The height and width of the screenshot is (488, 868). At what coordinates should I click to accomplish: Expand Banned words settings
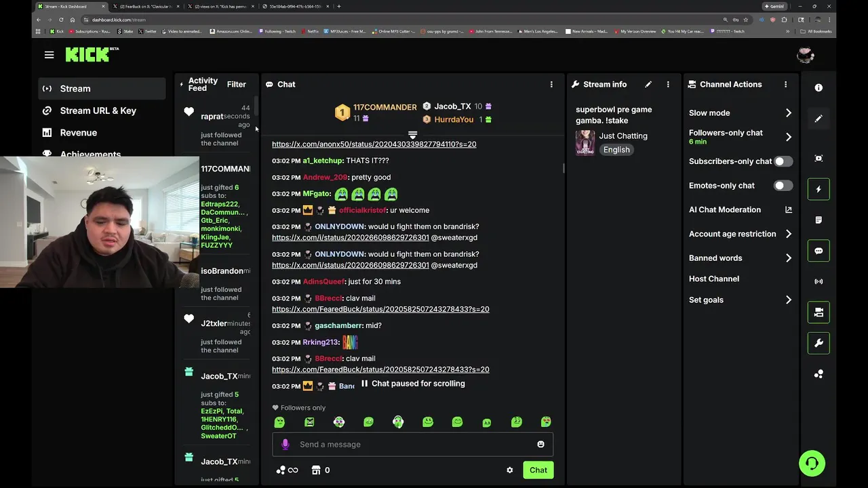(x=741, y=258)
